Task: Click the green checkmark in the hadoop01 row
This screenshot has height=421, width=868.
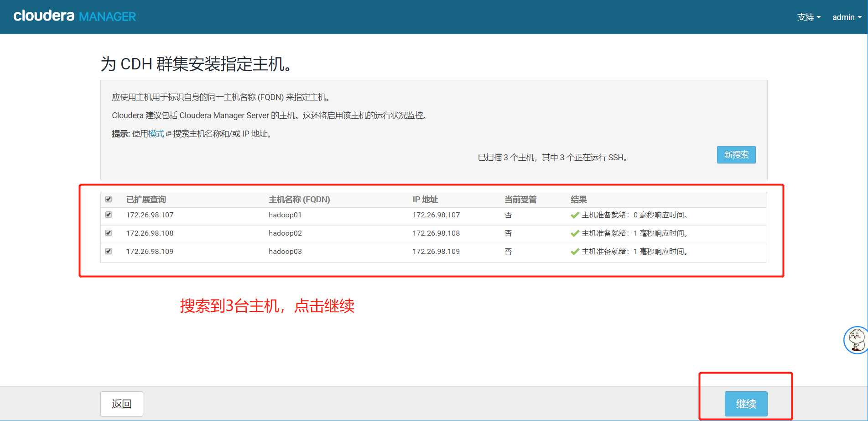Action: 575,215
